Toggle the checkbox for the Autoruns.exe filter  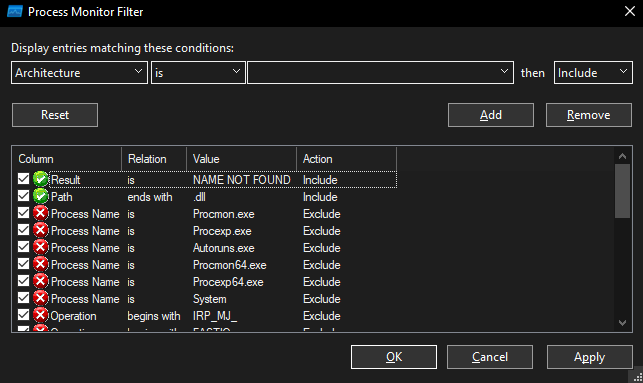coord(23,247)
